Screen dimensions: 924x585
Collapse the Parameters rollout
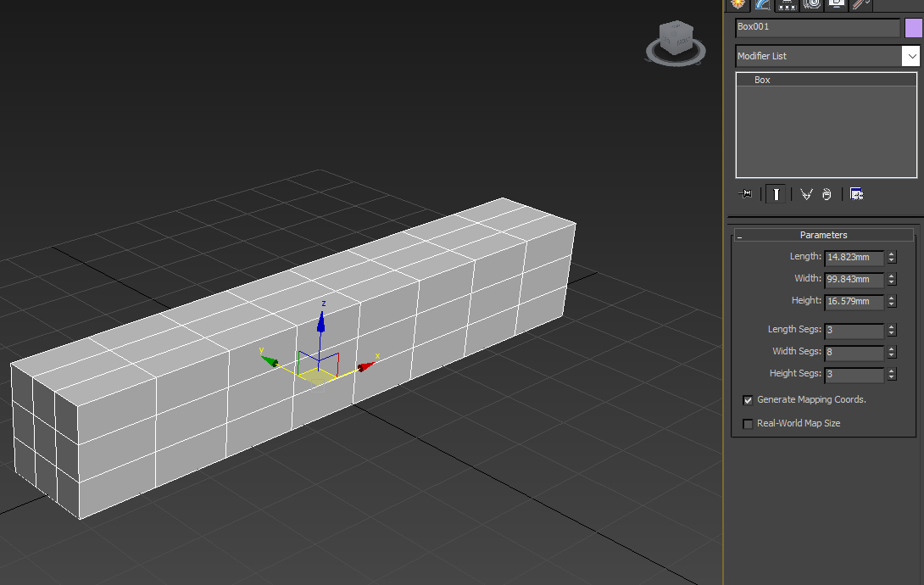pyautogui.click(x=823, y=235)
